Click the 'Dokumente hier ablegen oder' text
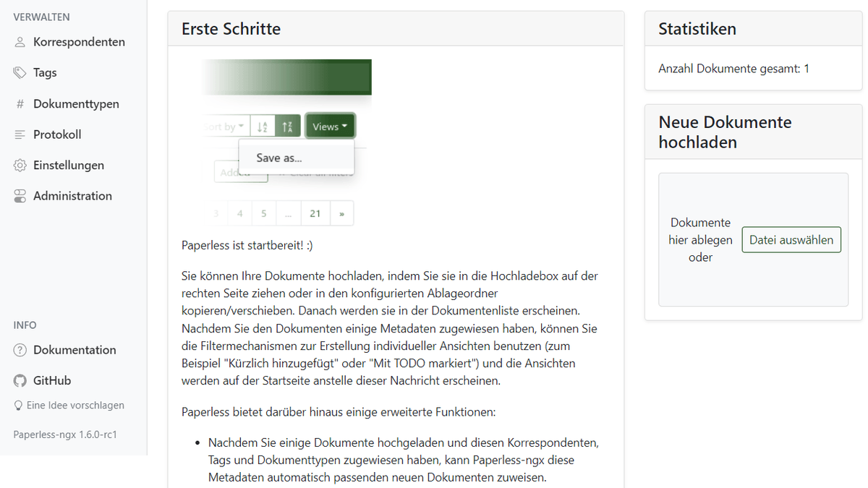The width and height of the screenshot is (868, 488). 700,240
